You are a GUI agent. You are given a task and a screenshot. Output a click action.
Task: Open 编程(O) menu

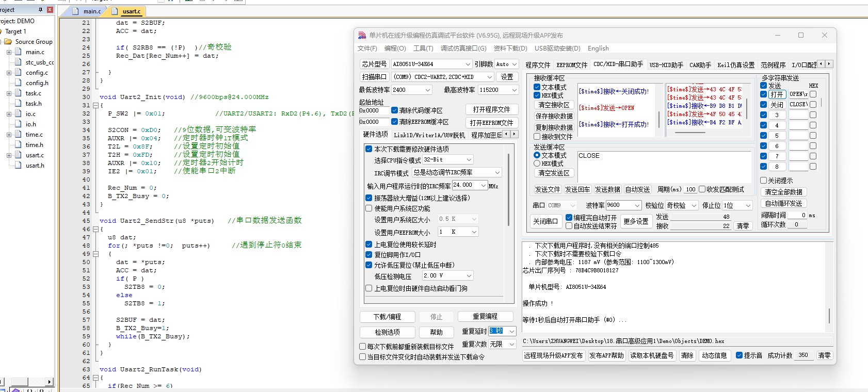click(395, 48)
